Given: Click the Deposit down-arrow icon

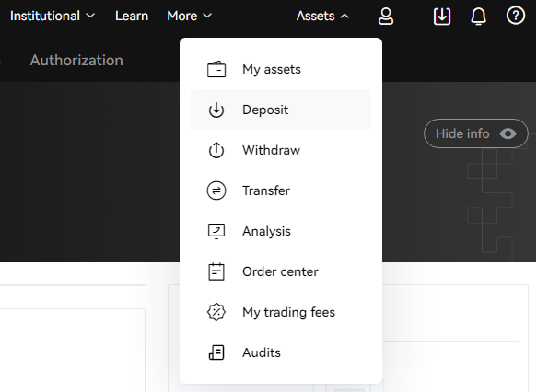Looking at the screenshot, I should (216, 110).
